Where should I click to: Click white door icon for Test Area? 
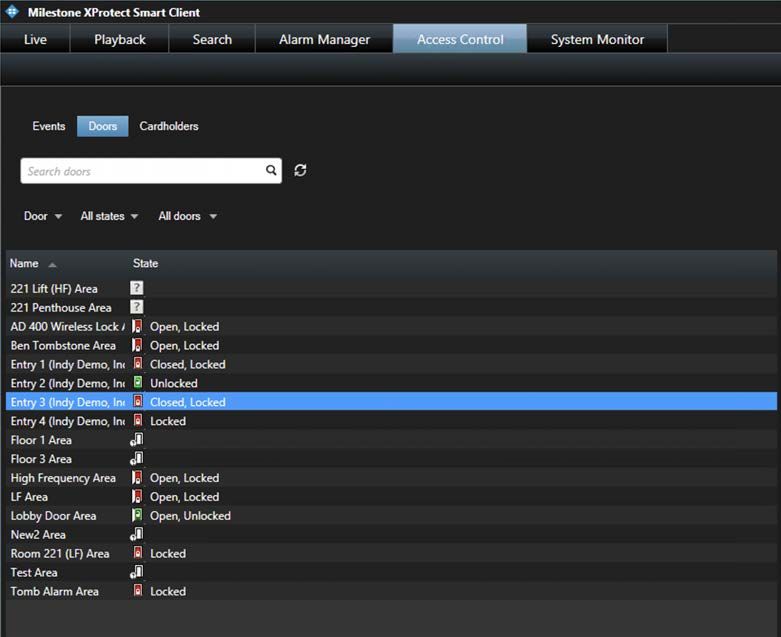tap(137, 572)
